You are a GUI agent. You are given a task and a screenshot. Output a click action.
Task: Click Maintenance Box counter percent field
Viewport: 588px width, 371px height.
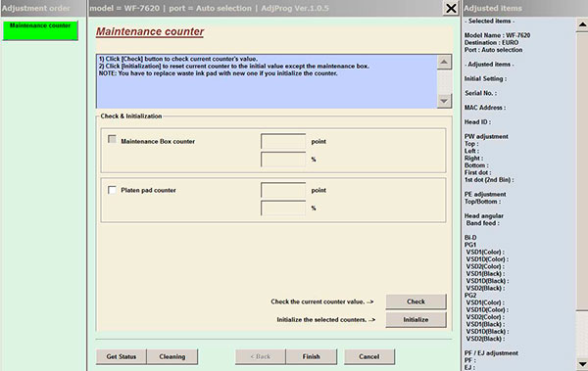coord(283,160)
